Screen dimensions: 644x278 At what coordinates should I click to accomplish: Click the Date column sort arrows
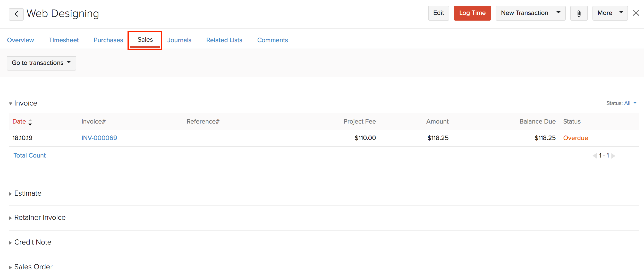coord(30,122)
